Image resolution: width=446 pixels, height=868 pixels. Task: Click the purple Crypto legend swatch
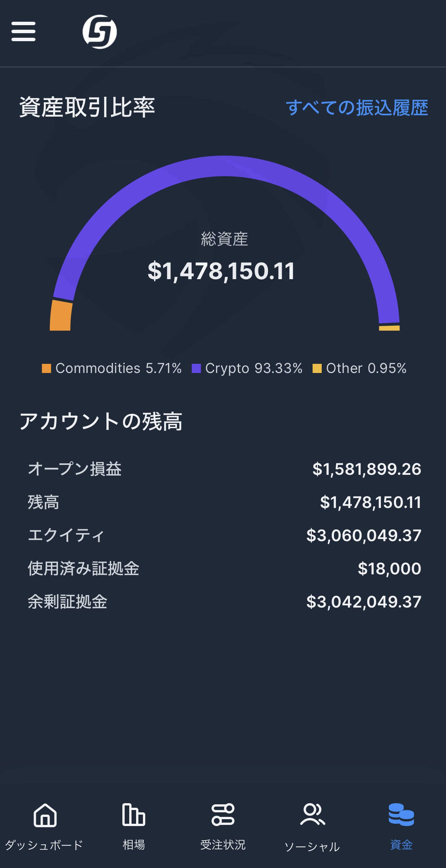coord(196,368)
